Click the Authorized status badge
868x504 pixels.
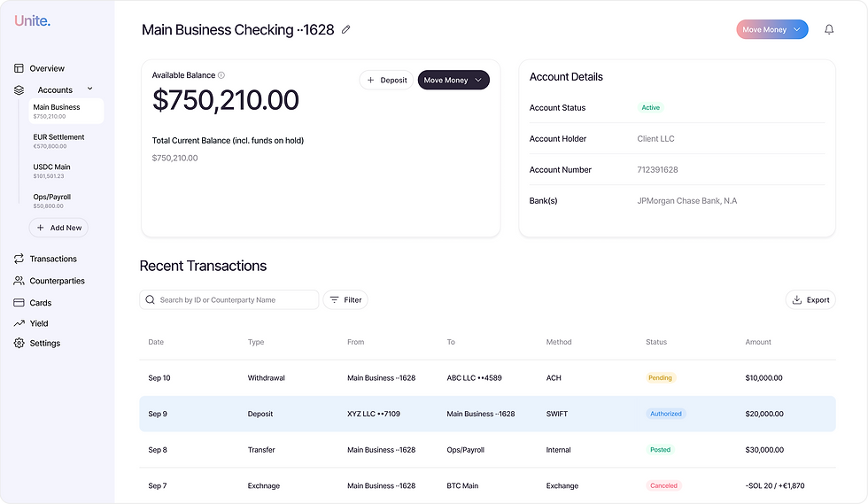(x=666, y=414)
